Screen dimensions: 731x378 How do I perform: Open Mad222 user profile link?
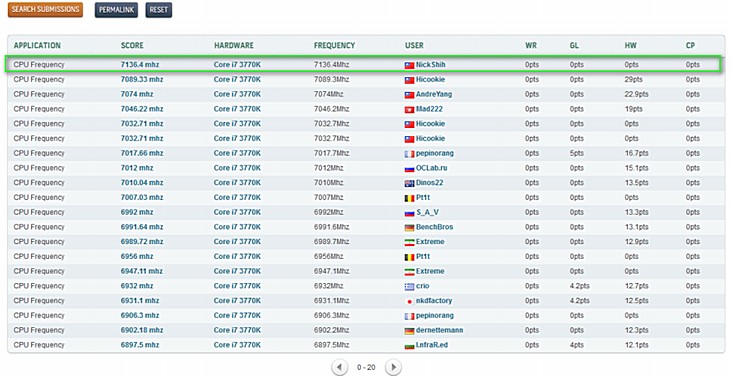(429, 109)
